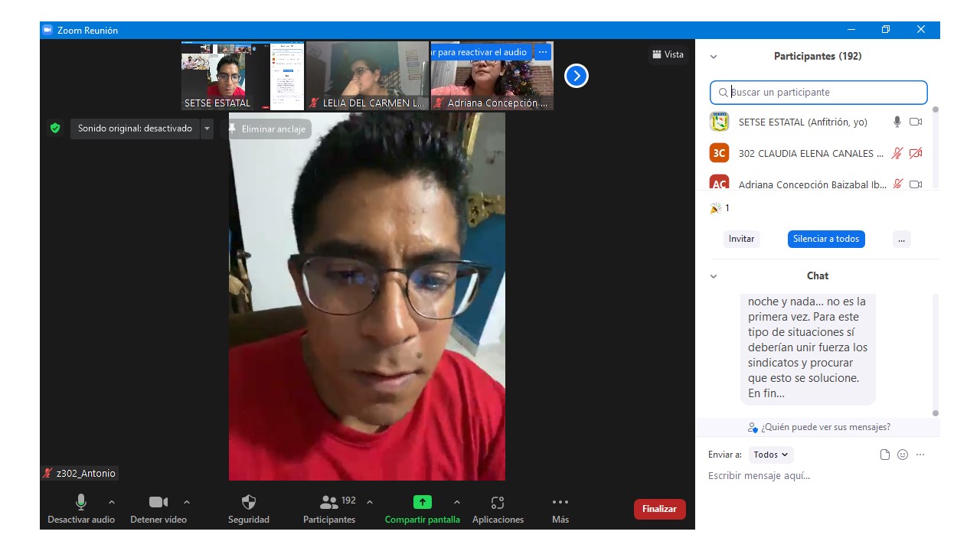Click disabled camera icon for 302 CLAUDIA ELENA
Screen dimensions: 980x551
pos(916,153)
